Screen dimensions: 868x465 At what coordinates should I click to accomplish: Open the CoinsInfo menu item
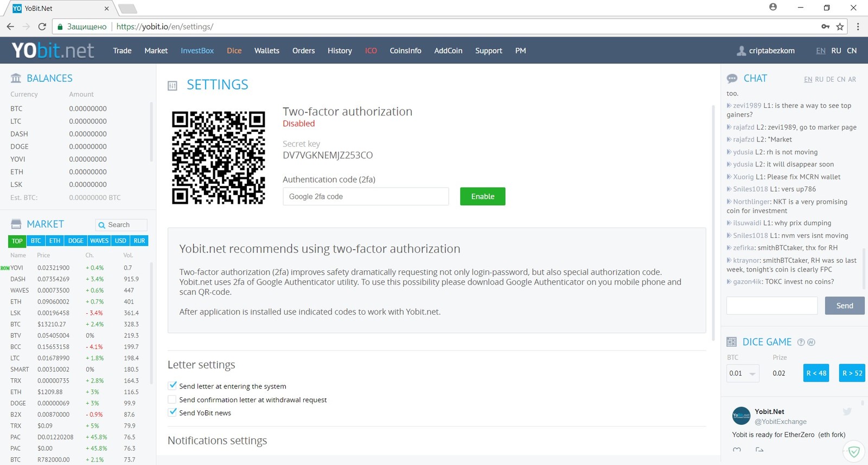405,50
